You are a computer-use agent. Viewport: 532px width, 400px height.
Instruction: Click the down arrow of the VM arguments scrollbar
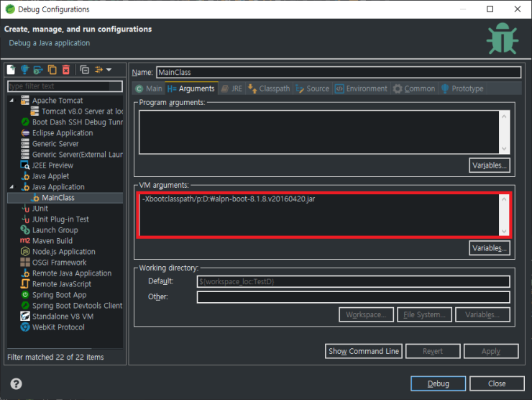(503, 230)
